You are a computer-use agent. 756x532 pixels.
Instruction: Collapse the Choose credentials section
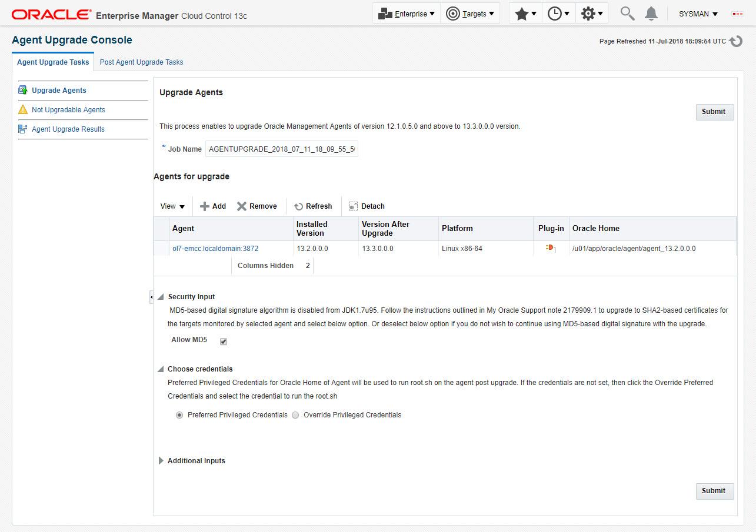pos(161,370)
